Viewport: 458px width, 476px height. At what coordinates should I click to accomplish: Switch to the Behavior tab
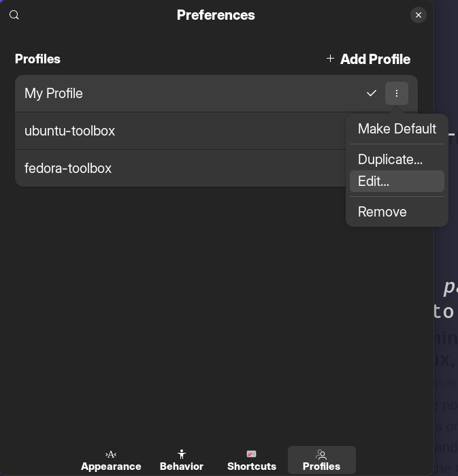point(182,460)
